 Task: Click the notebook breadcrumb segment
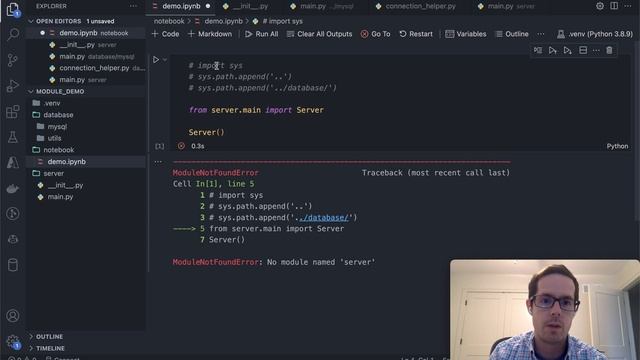(169, 21)
